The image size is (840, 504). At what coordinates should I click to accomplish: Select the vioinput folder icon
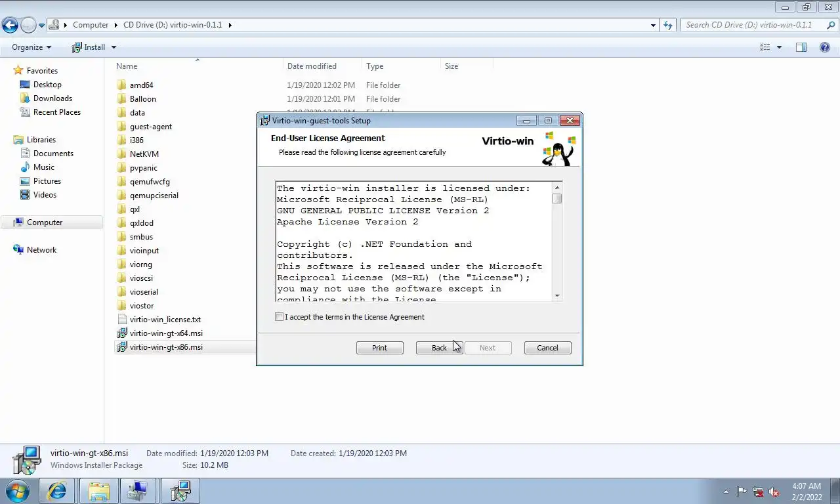click(121, 251)
